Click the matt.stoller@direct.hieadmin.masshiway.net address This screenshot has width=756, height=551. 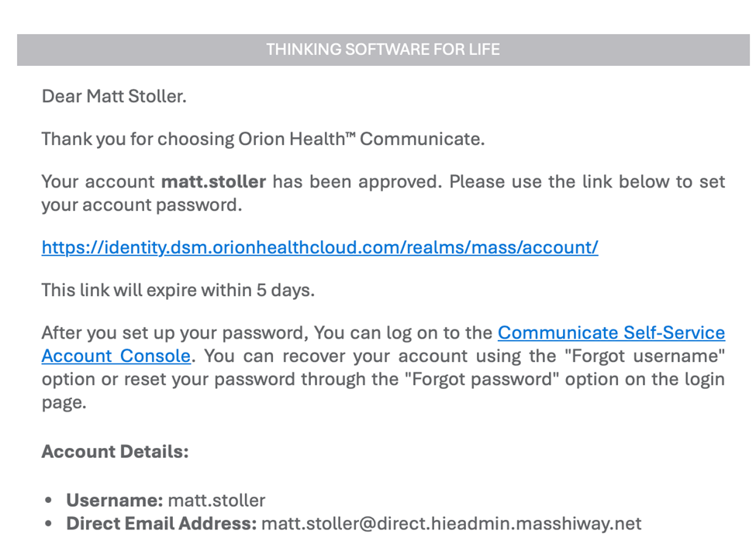[451, 524]
